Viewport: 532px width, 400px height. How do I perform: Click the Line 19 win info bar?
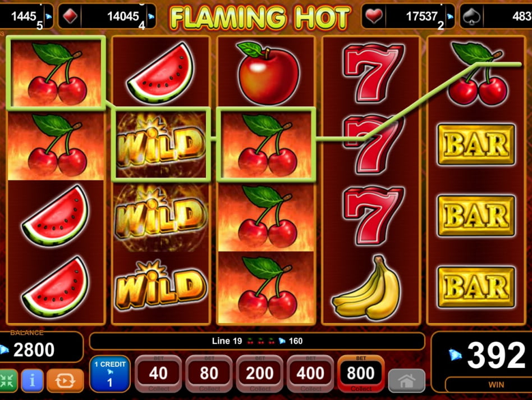[257, 341]
